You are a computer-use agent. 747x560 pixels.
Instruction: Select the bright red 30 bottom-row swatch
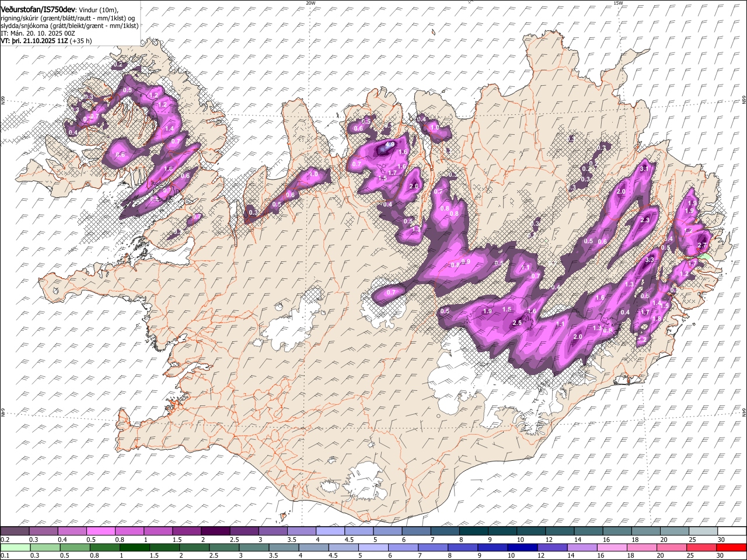point(731,547)
